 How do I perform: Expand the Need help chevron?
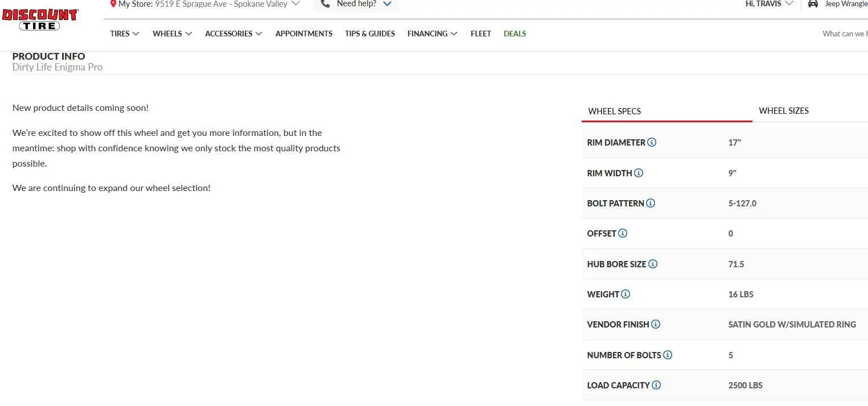(388, 3)
